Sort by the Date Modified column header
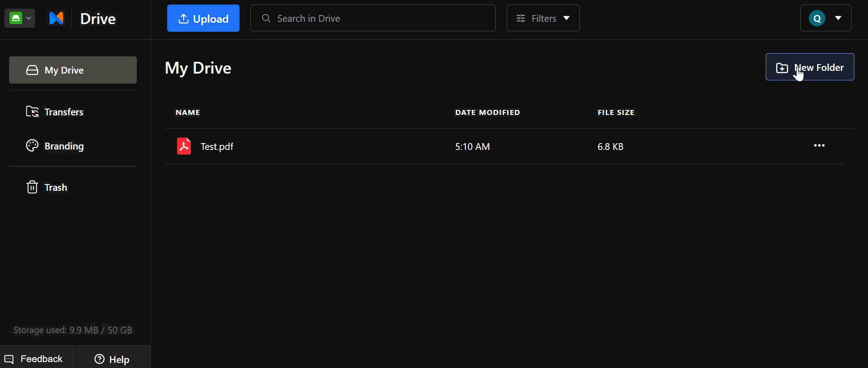Screen dimensions: 868x368 coord(488,112)
